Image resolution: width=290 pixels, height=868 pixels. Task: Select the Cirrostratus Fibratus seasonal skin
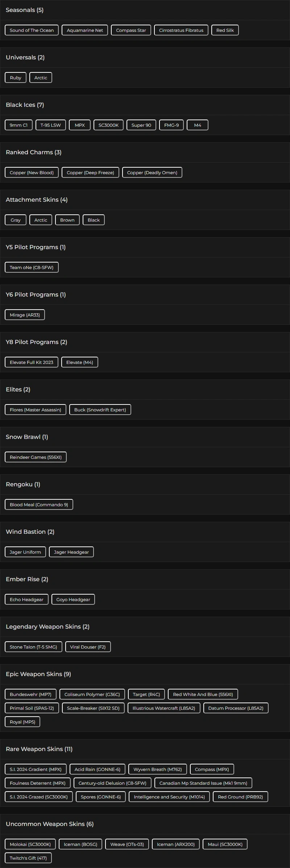[x=181, y=30]
